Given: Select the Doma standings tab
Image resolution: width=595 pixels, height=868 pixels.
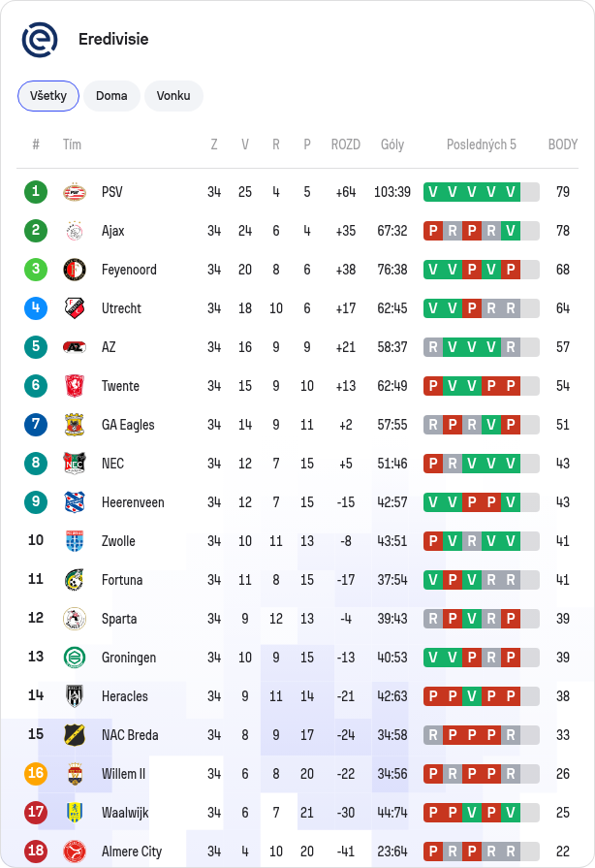Looking at the screenshot, I should click(111, 96).
